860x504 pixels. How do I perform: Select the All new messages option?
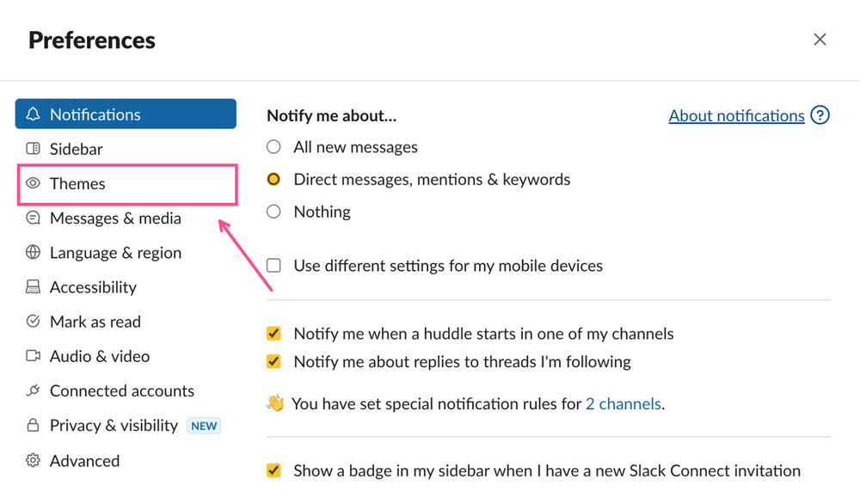click(x=273, y=146)
